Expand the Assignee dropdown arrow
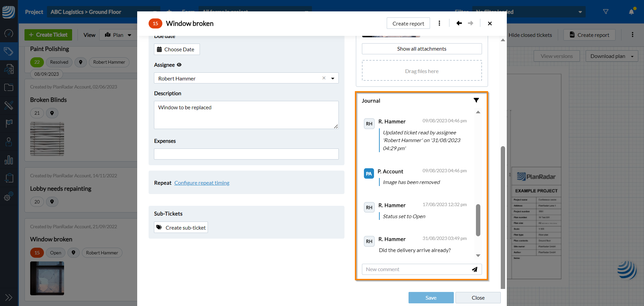This screenshot has height=306, width=644. (333, 78)
